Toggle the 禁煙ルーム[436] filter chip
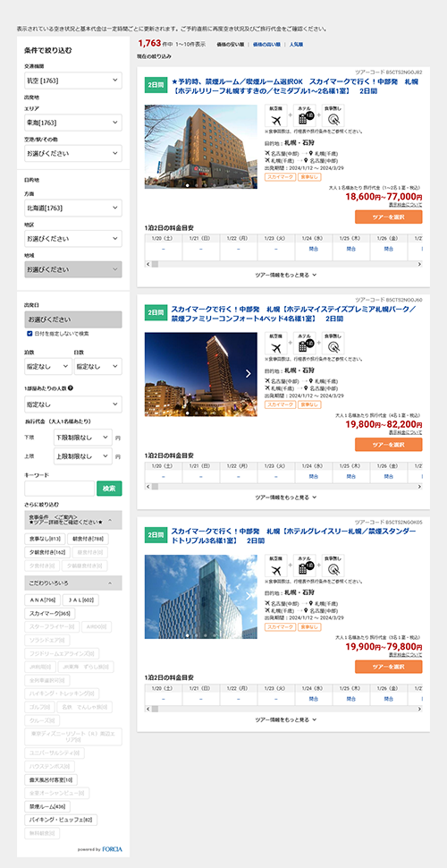The height and width of the screenshot is (868, 447). click(47, 806)
